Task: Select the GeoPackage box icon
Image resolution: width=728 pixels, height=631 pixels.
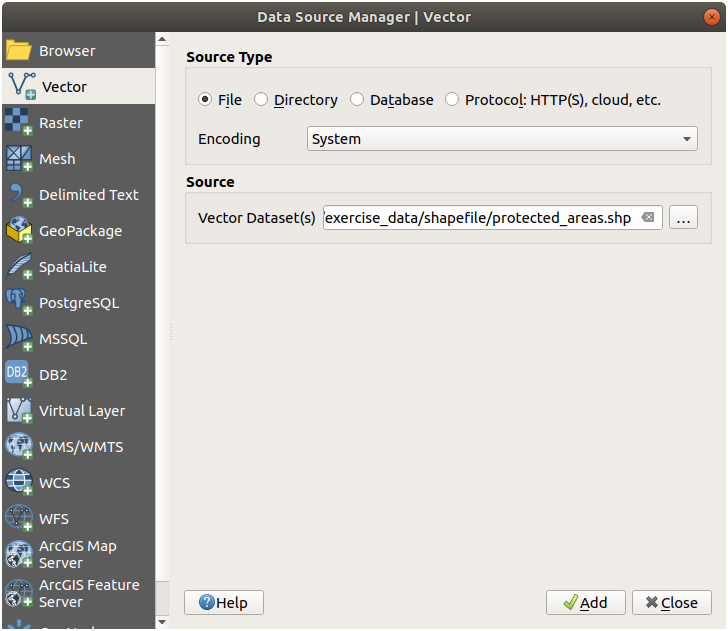Action: [x=19, y=231]
